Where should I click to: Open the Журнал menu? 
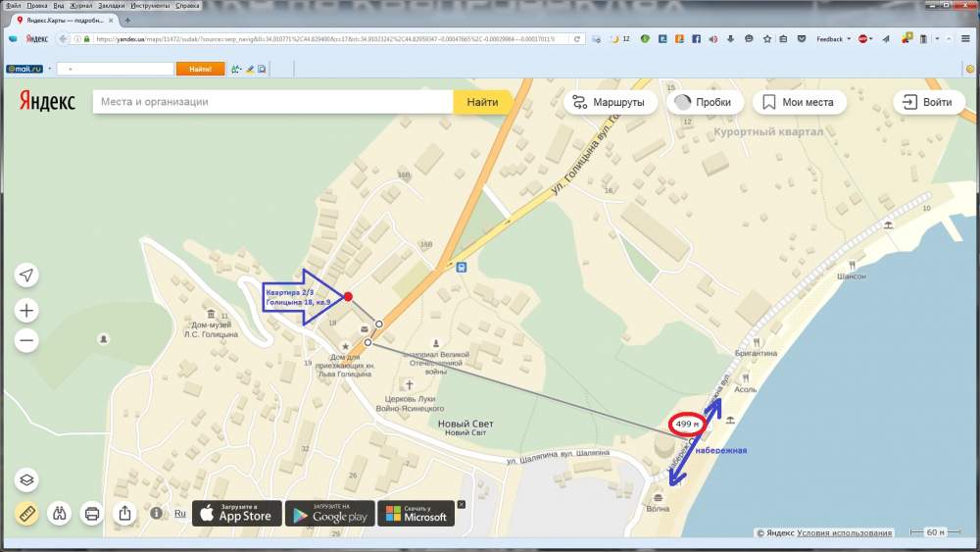(x=81, y=5)
